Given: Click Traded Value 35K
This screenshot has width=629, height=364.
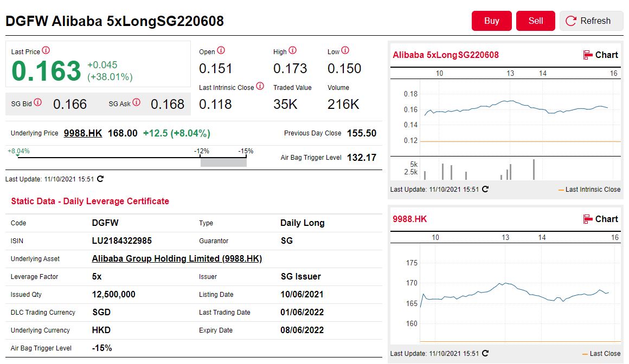Looking at the screenshot, I should click(285, 104).
